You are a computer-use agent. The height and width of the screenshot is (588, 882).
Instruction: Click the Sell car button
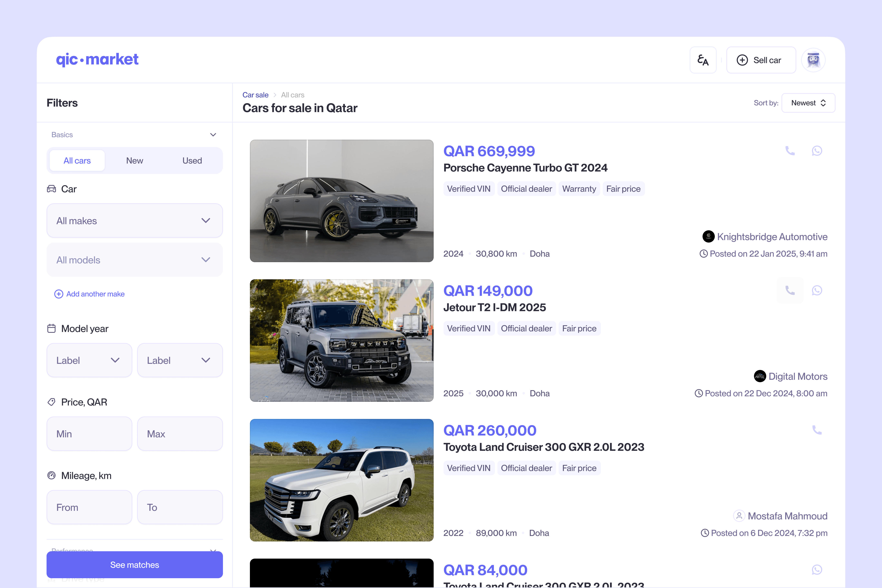click(x=761, y=60)
